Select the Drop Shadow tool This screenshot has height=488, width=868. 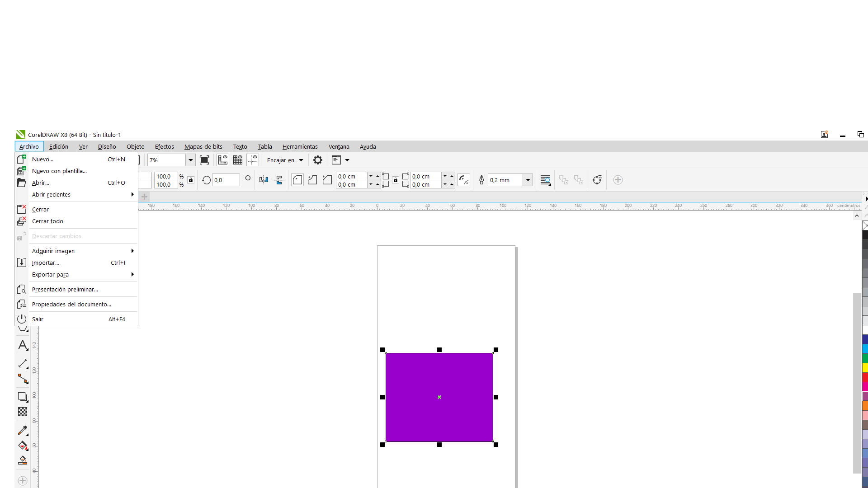(x=23, y=397)
